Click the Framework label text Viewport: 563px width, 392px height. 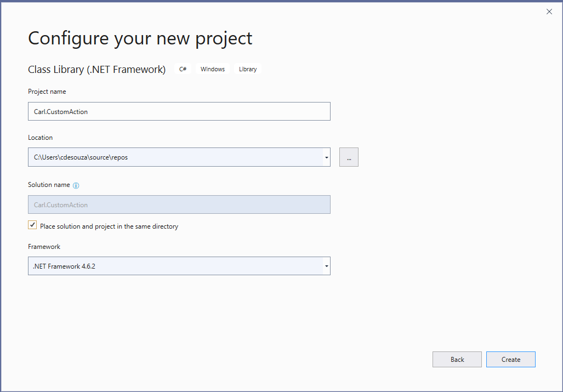44,246
